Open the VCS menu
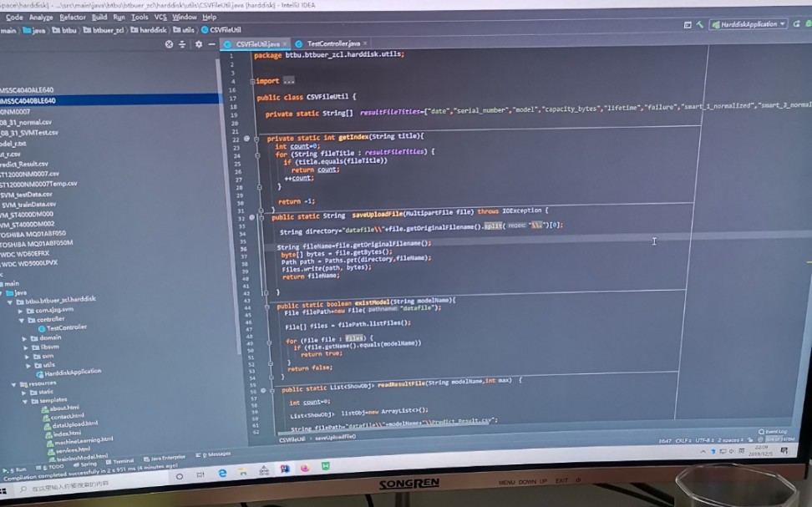Viewport: 812px width, 507px height. coord(160,17)
